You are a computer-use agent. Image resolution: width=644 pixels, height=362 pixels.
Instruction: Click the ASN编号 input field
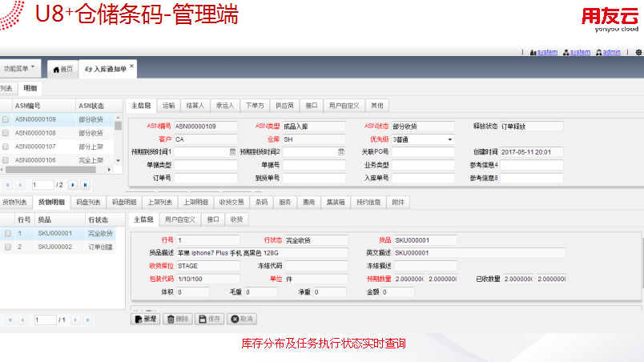point(205,127)
